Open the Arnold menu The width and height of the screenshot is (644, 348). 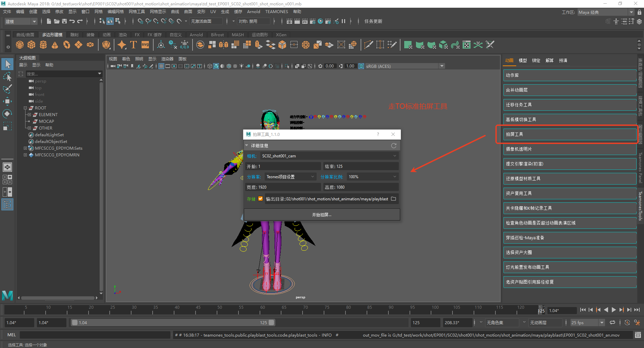click(254, 11)
